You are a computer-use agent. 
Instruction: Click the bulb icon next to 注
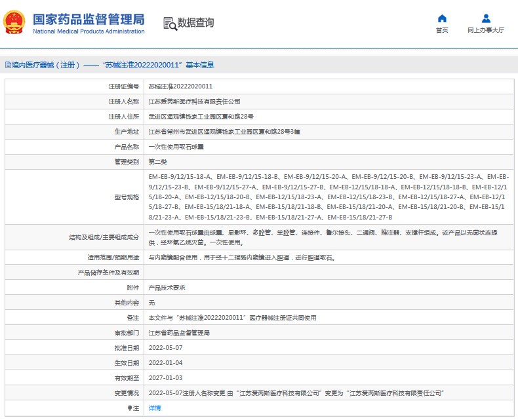[x=130, y=408]
